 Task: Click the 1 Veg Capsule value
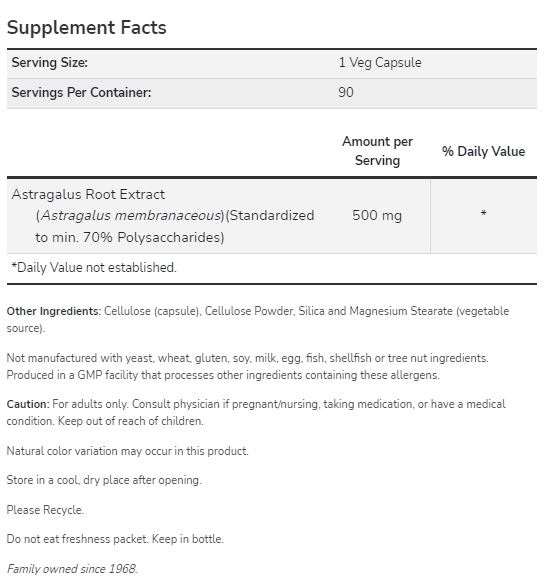[x=380, y=63]
